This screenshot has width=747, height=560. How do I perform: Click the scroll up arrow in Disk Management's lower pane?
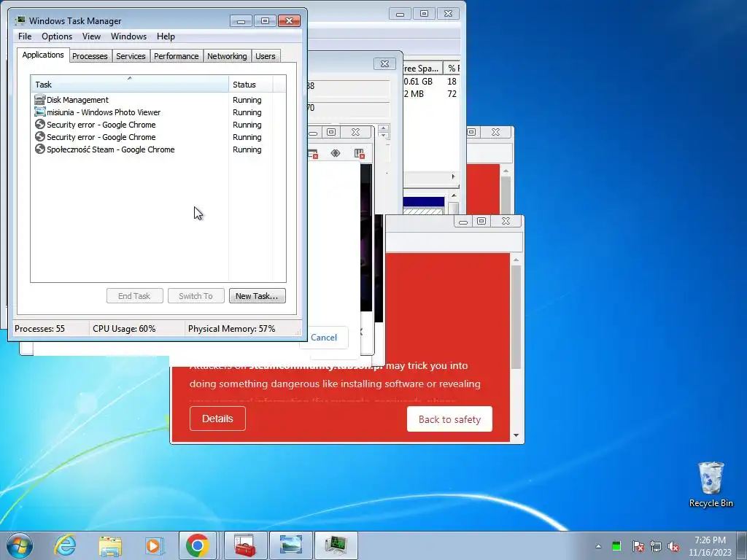(454, 195)
